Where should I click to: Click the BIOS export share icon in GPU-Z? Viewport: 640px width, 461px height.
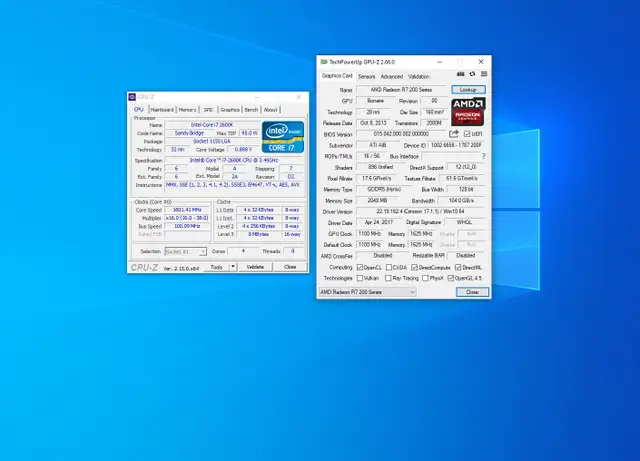(x=454, y=134)
